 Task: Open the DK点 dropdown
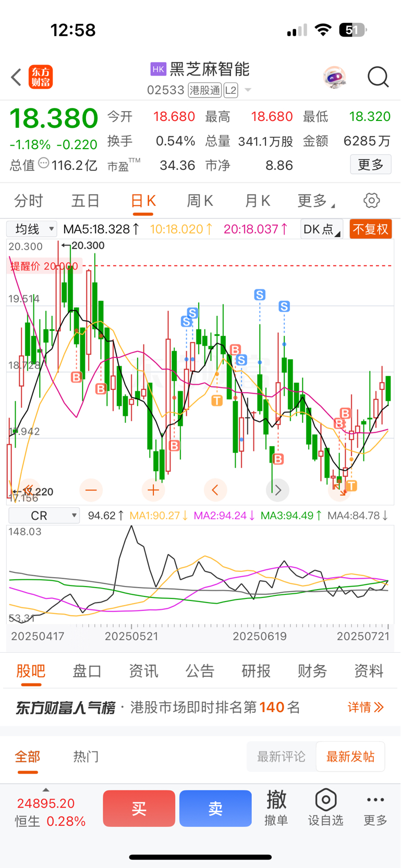click(322, 229)
